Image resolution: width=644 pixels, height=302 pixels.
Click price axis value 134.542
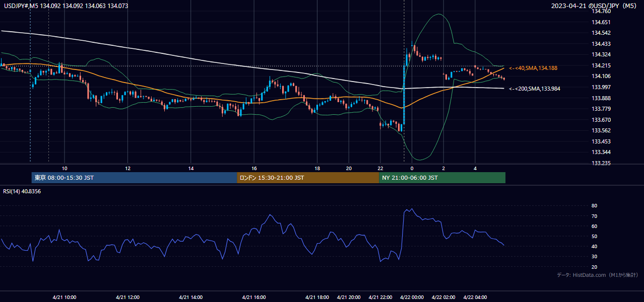click(601, 33)
